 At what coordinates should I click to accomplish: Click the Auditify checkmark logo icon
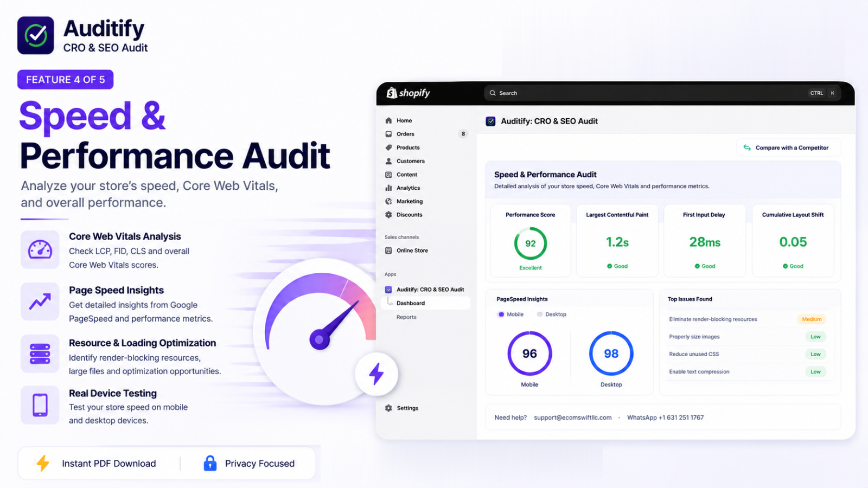click(36, 35)
